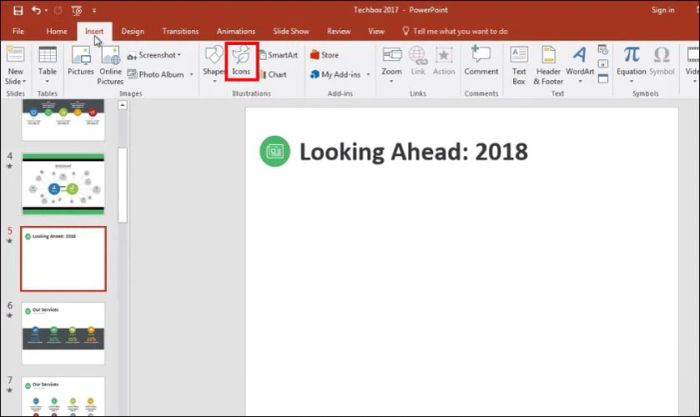Screen dimensions: 700x417
Task: Select slide 6 Our Services thumbnail
Action: point(63,334)
